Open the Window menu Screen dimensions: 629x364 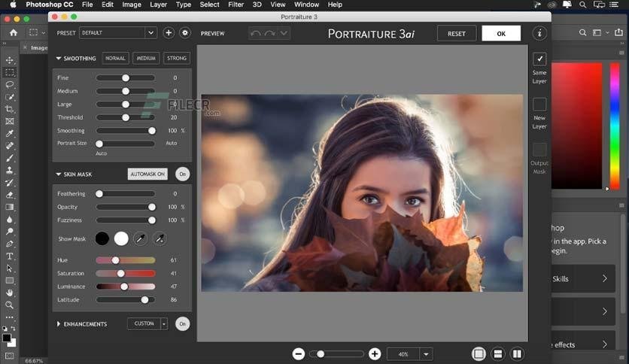point(306,5)
